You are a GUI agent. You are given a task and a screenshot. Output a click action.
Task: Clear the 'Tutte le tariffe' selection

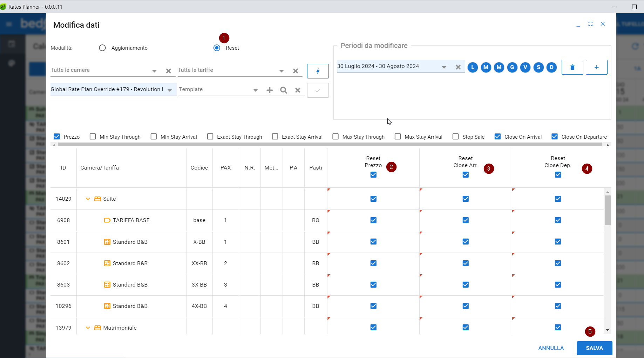click(x=296, y=71)
